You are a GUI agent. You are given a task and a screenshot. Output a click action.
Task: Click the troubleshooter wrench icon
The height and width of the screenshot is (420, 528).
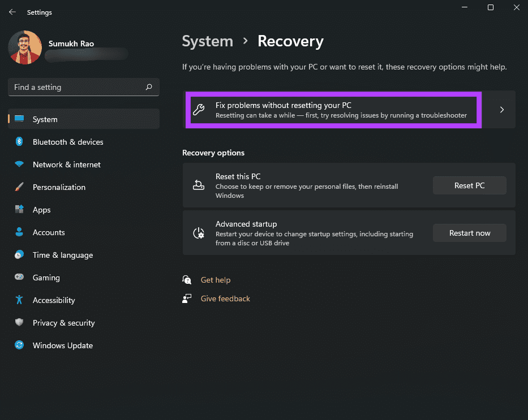pyautogui.click(x=199, y=110)
